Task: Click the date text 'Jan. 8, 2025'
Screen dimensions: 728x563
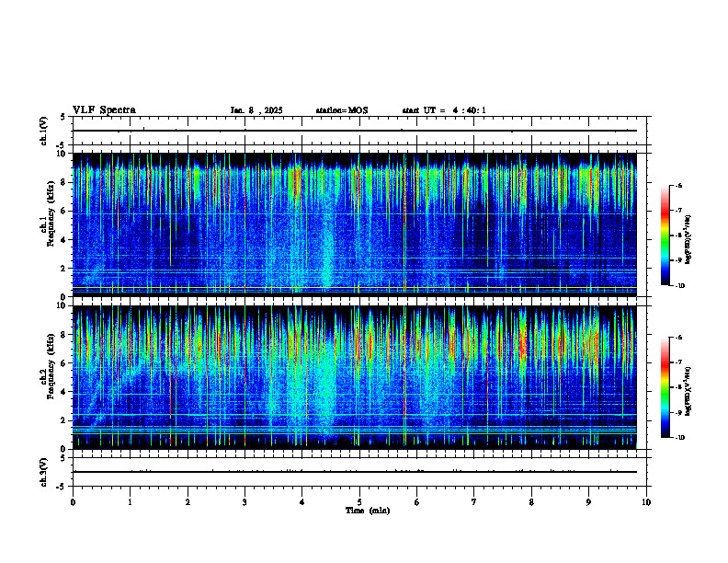Action: [x=256, y=110]
